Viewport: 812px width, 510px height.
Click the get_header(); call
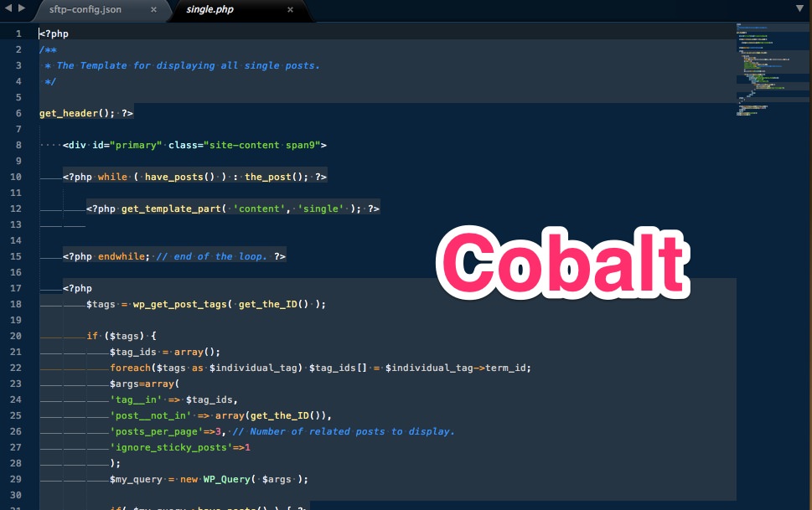coord(77,113)
